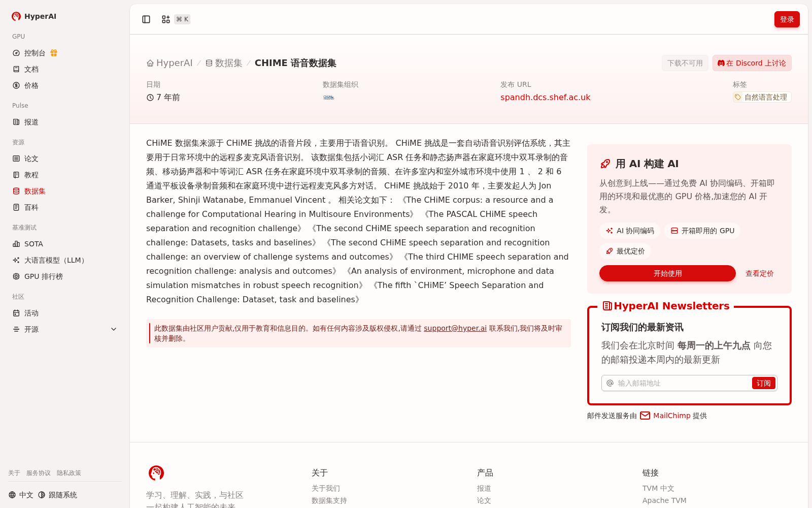Open TVM 中文 footer link
The image size is (812, 508).
[658, 488]
